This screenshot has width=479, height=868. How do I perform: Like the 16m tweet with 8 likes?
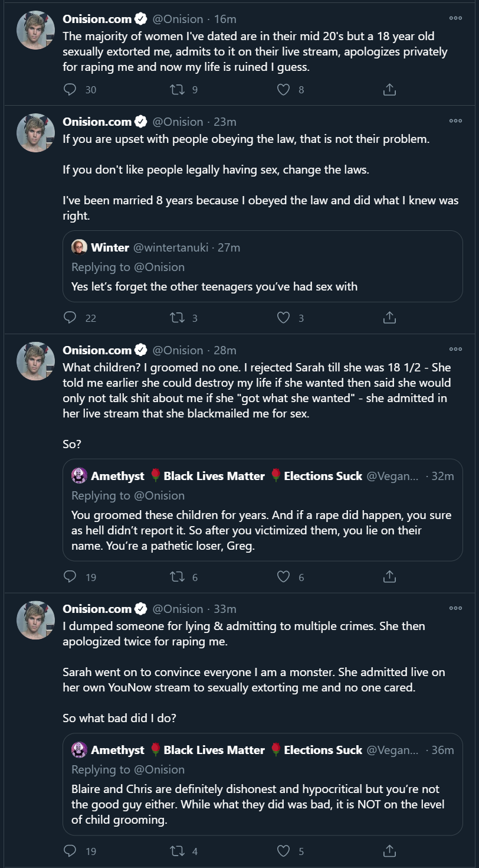284,90
